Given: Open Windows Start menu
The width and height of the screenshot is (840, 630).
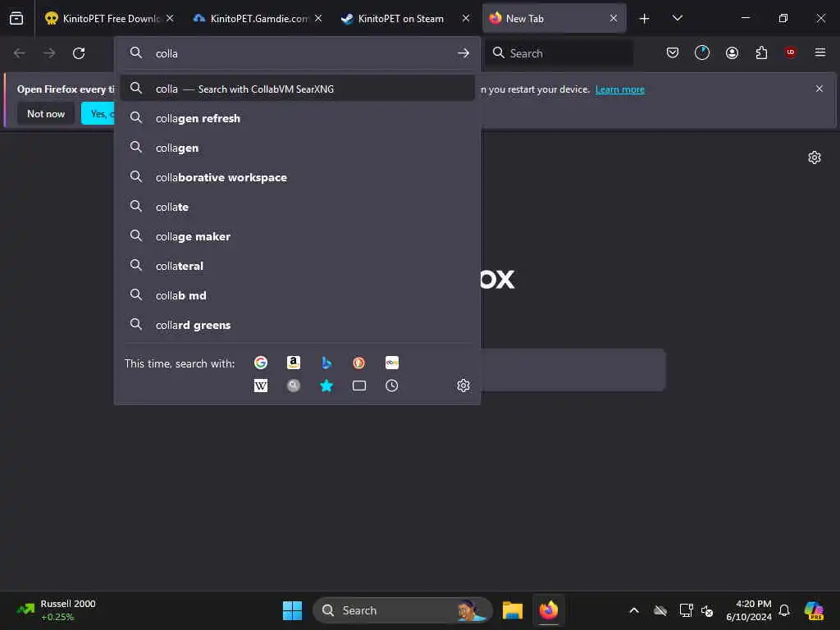Looking at the screenshot, I should coord(293,610).
